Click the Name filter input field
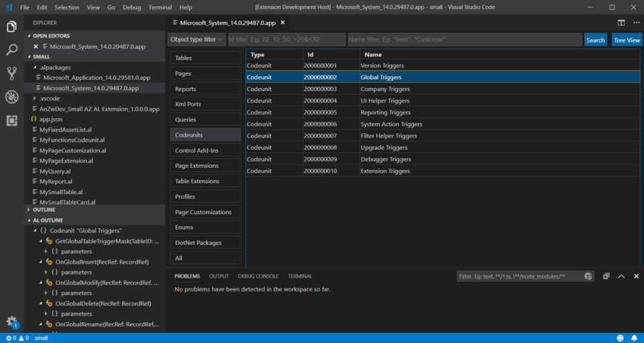The height and width of the screenshot is (343, 644). tap(465, 40)
